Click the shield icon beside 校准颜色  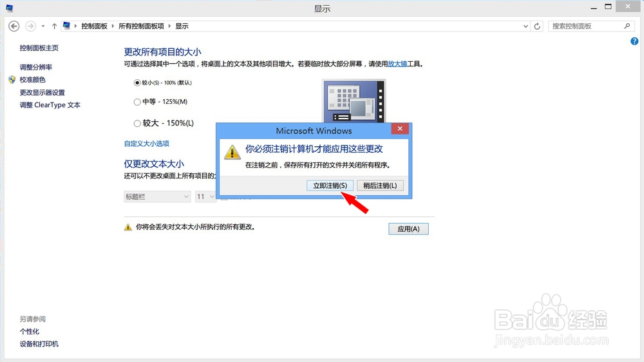point(12,80)
